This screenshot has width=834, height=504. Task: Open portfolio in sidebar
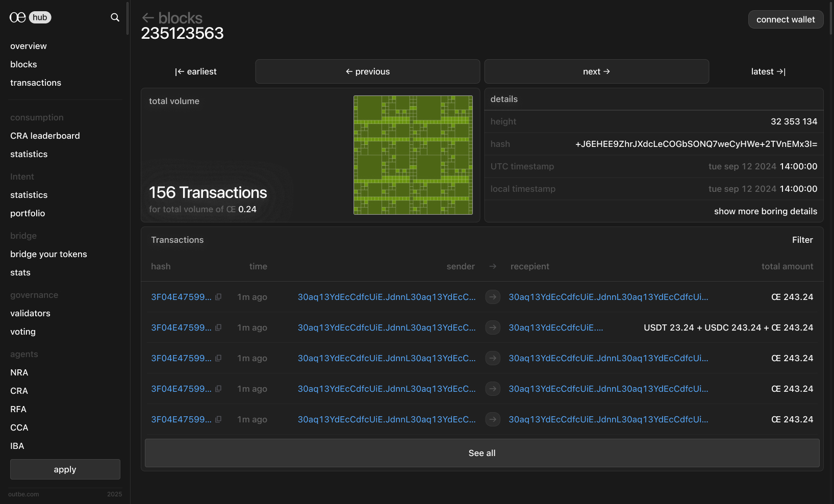pos(28,213)
